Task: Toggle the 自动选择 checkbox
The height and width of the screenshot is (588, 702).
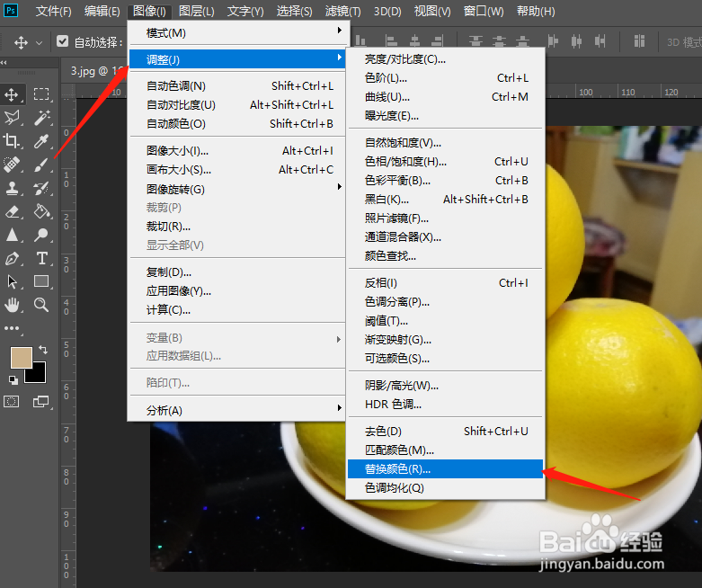Action: pos(63,41)
